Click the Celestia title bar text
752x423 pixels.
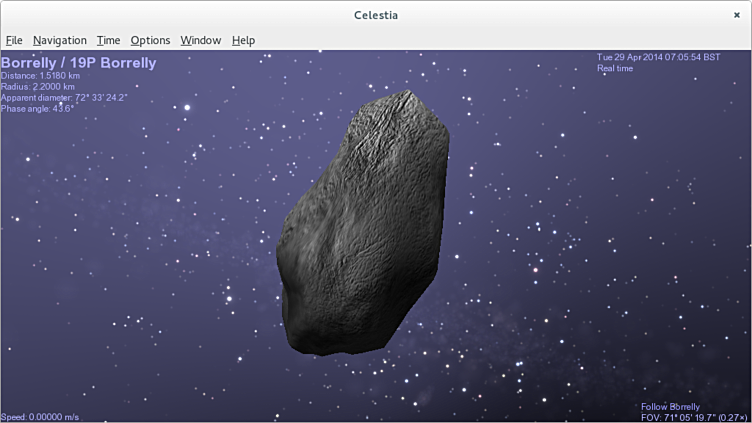(376, 14)
